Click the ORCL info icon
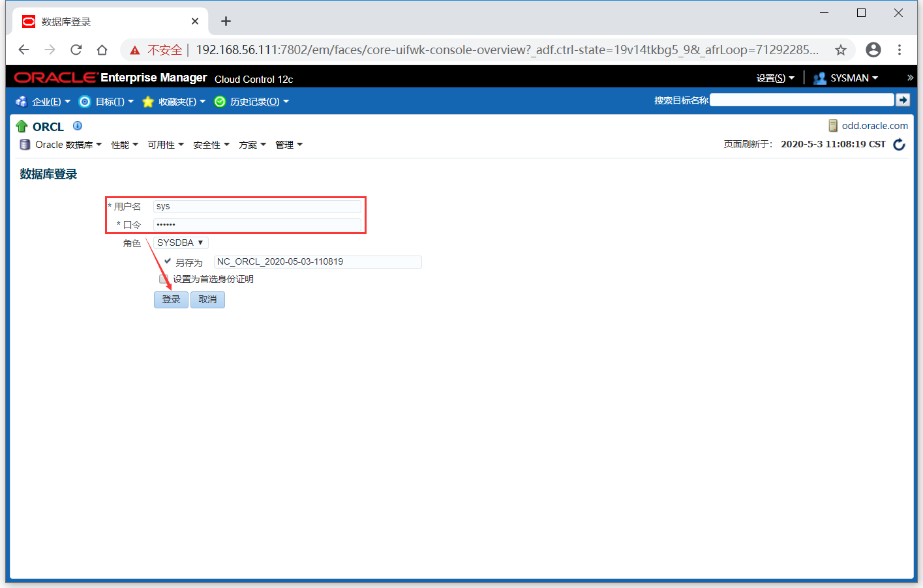 [78, 126]
